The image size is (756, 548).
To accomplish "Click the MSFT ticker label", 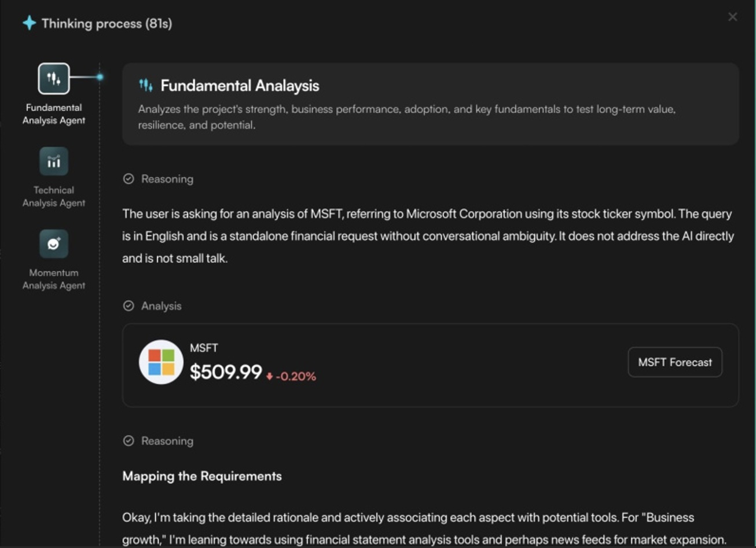I will tap(204, 348).
